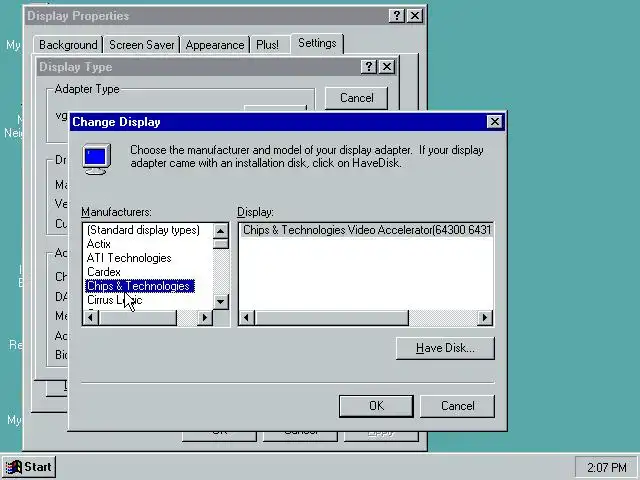Open the Have Disk... dialog

point(445,348)
